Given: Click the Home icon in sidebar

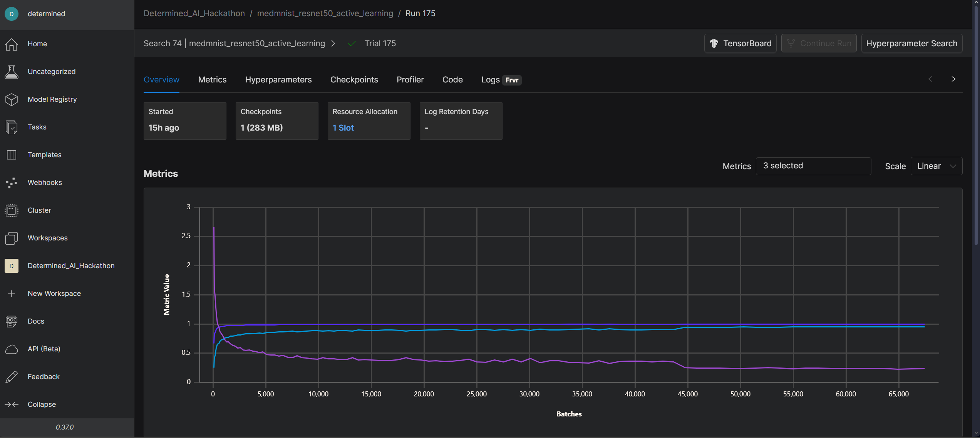Looking at the screenshot, I should click(x=12, y=44).
